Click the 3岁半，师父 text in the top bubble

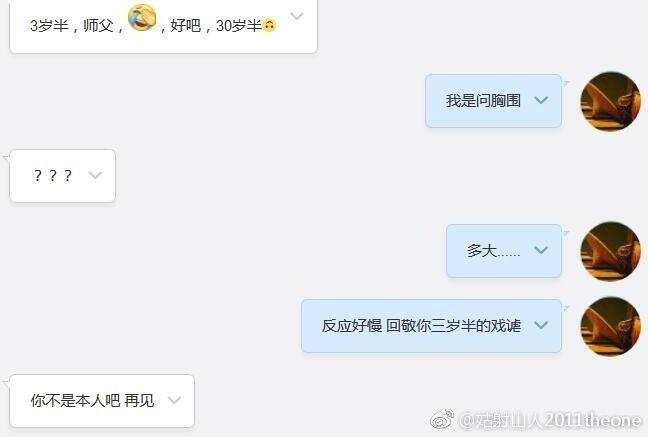point(76,26)
